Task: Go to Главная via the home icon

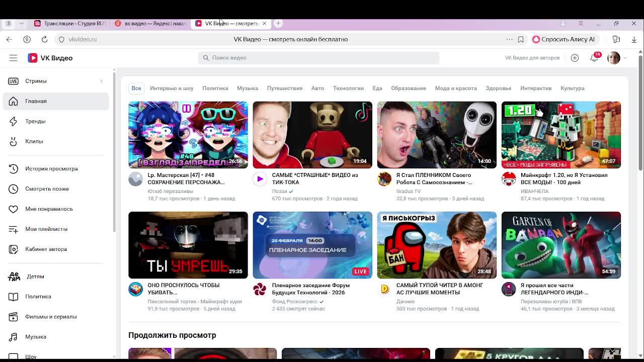Action: (14, 101)
